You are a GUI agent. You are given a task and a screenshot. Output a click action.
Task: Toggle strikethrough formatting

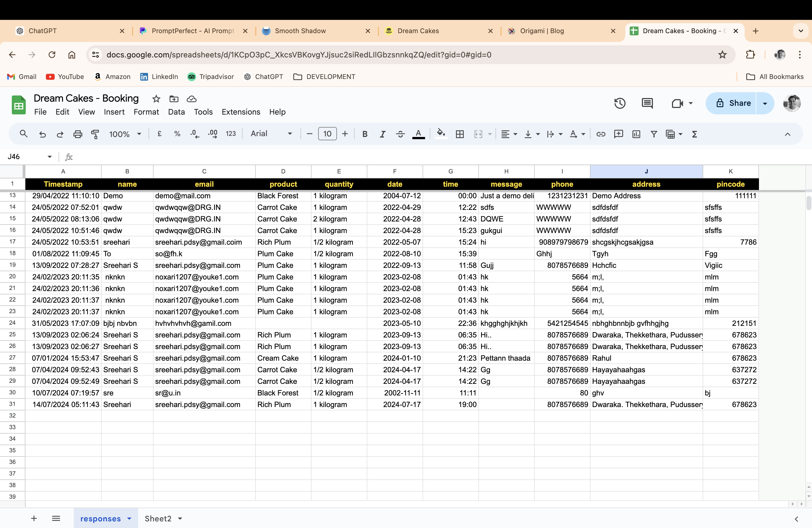click(x=400, y=134)
